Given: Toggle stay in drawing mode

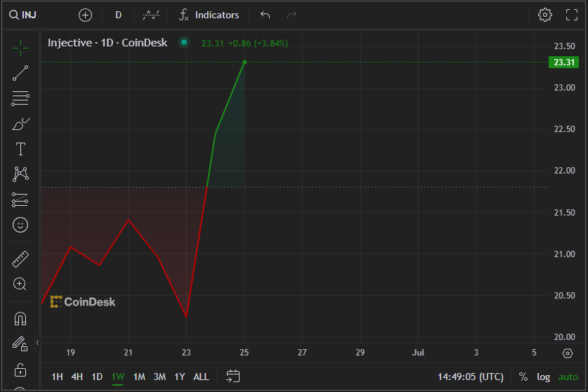Looking at the screenshot, I should coord(20,344).
